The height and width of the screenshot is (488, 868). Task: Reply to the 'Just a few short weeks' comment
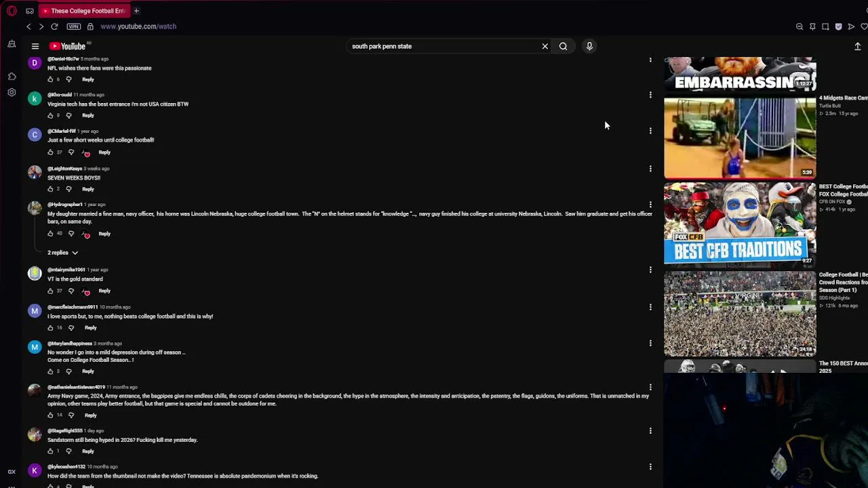pos(104,152)
